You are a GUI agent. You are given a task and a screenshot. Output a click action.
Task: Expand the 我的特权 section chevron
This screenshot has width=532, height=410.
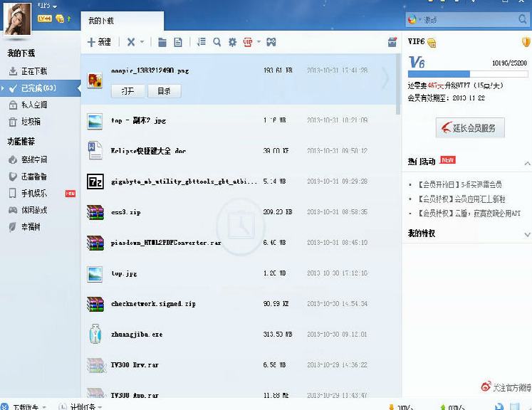click(x=526, y=234)
